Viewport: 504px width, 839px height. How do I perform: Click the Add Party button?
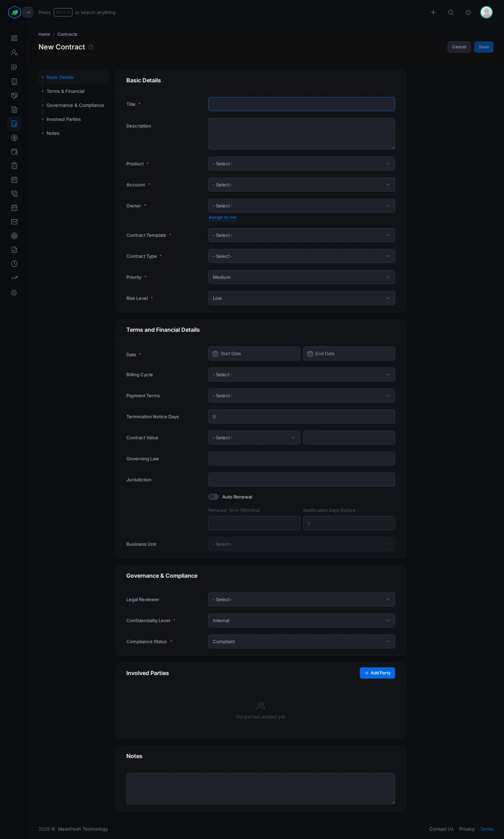(x=377, y=673)
